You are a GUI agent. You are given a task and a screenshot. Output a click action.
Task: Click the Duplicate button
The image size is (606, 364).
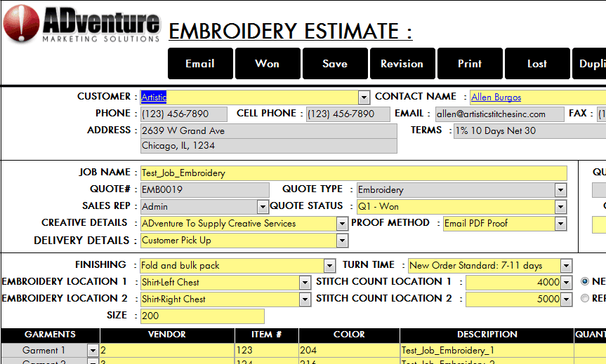(x=589, y=64)
